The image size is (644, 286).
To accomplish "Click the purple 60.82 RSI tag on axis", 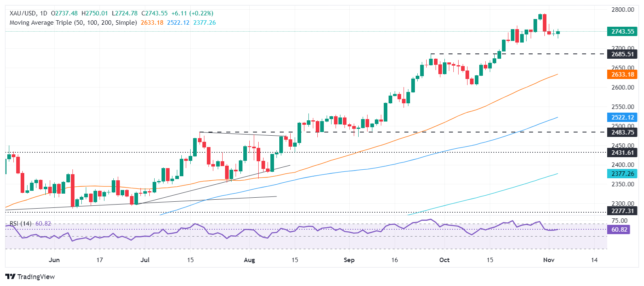I will tap(619, 230).
